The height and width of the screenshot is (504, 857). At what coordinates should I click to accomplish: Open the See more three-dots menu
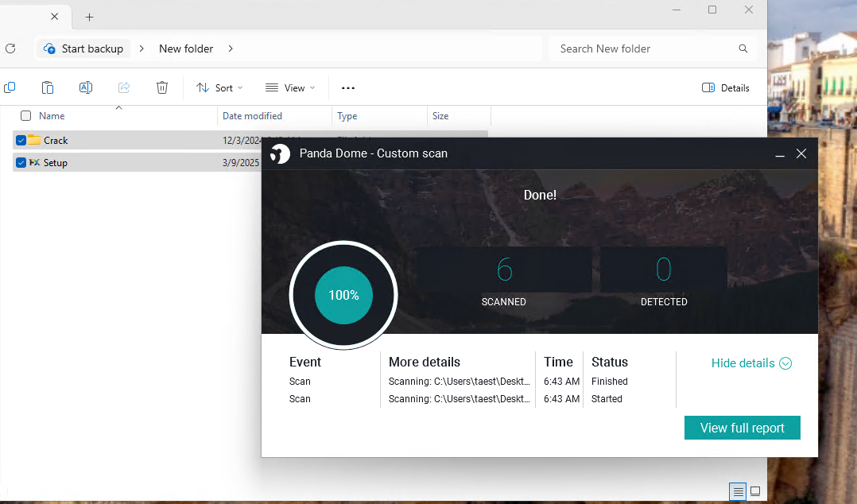coord(348,88)
